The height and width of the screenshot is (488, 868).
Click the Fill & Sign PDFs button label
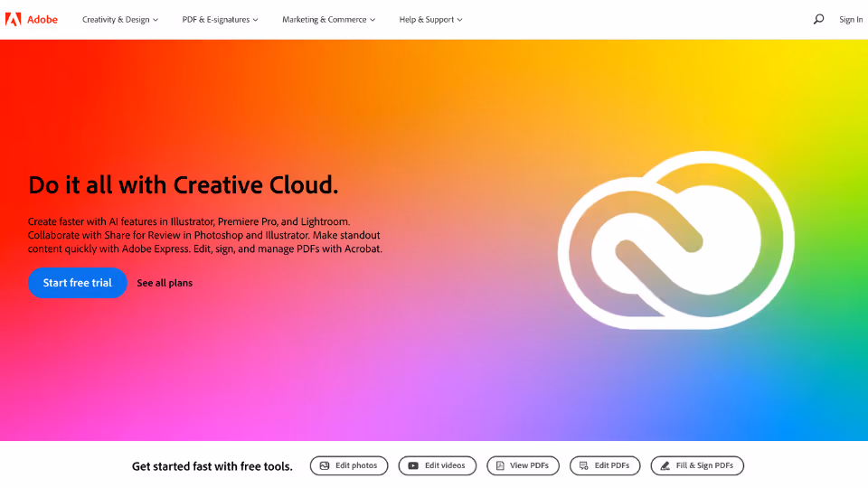pyautogui.click(x=704, y=466)
